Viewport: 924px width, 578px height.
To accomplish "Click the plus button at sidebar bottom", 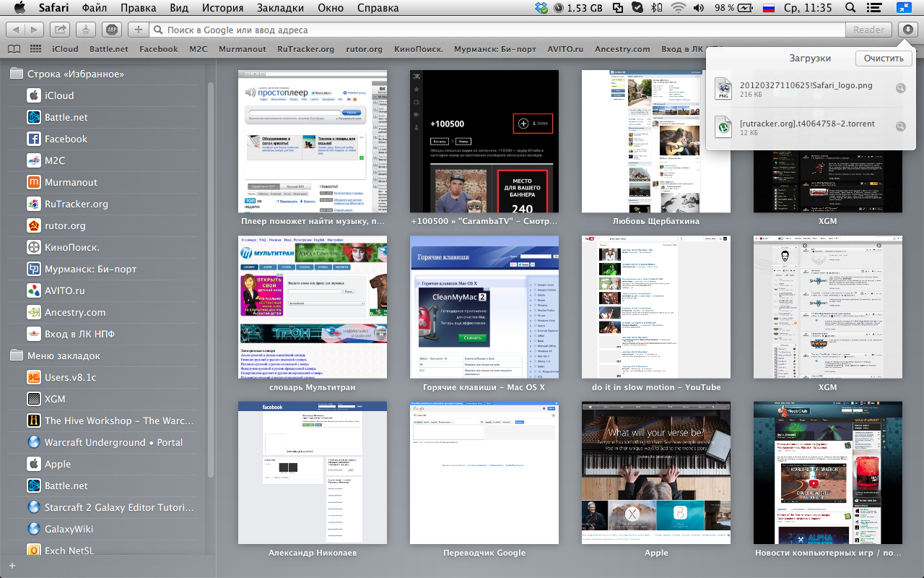I will click(12, 566).
